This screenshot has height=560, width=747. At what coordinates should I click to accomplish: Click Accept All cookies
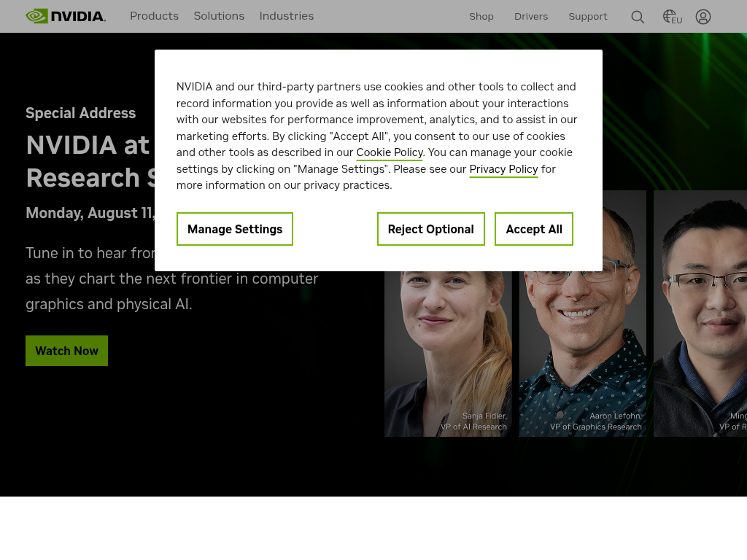click(534, 229)
